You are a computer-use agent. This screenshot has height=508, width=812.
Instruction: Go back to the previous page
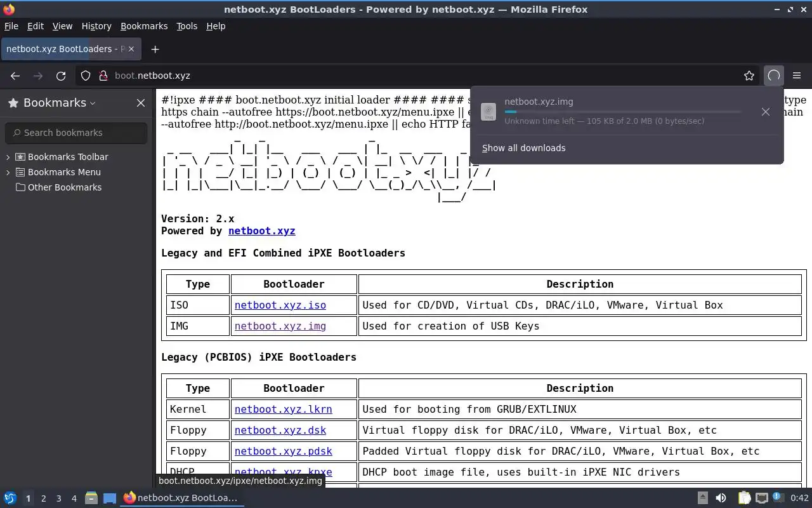(x=15, y=76)
